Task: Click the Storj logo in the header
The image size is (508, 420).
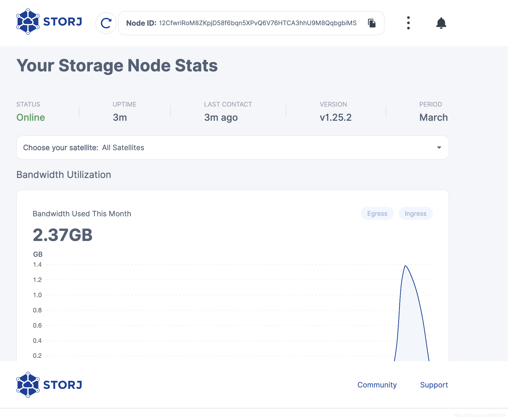Action: click(x=49, y=22)
